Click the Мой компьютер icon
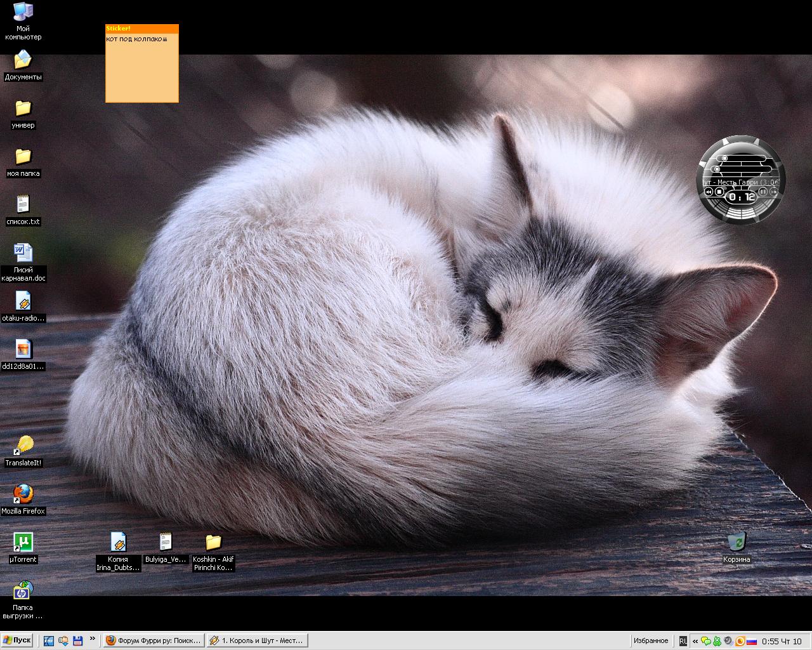Screen dimensions: 812x650 pos(23,11)
